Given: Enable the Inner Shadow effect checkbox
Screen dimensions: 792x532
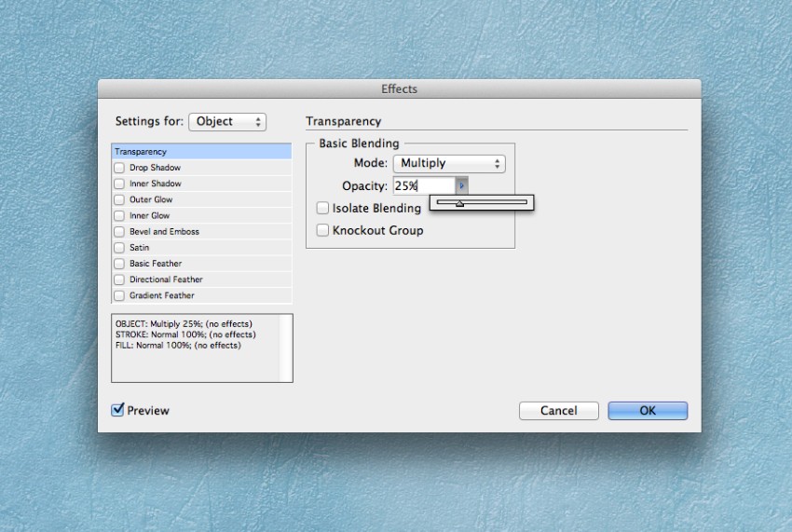Looking at the screenshot, I should (119, 184).
